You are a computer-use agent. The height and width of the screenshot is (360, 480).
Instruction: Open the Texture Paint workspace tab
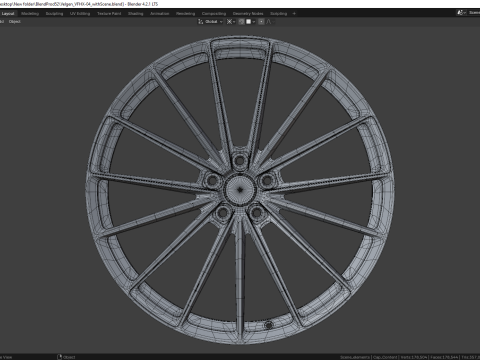point(109,14)
